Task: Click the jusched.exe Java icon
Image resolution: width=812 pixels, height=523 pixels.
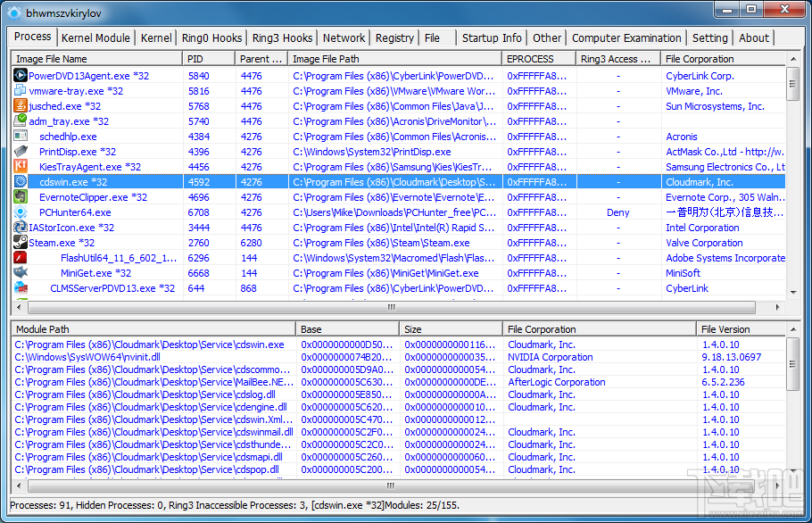Action: [x=21, y=105]
